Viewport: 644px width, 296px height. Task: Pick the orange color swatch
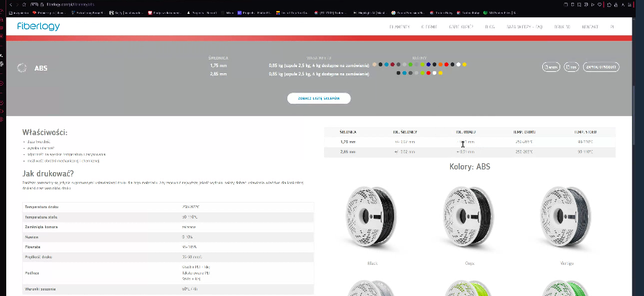click(x=440, y=64)
